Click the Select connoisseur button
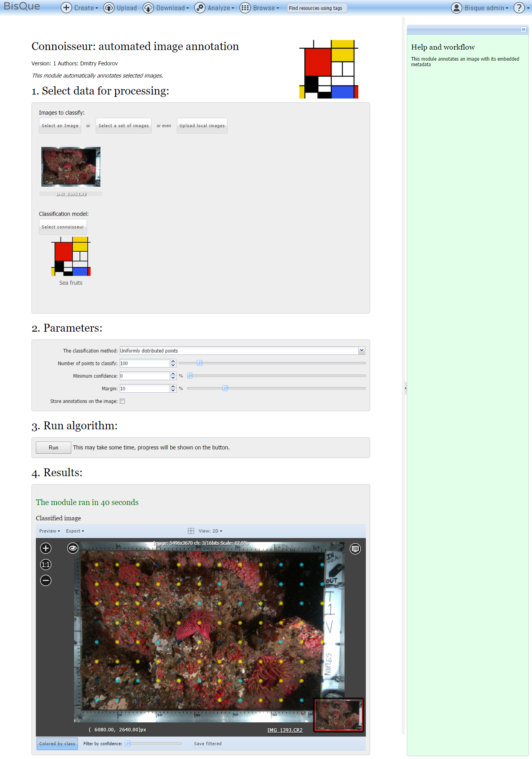 [x=63, y=227]
